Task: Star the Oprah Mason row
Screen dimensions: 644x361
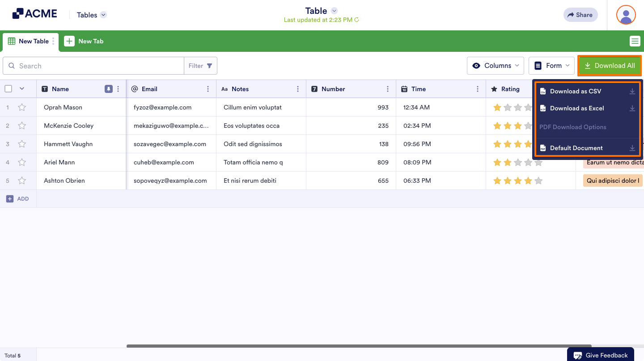Action: 21,107
